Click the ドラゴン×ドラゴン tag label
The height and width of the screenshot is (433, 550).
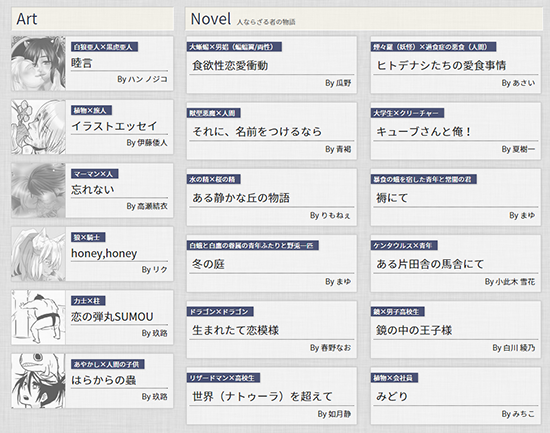tap(220, 312)
